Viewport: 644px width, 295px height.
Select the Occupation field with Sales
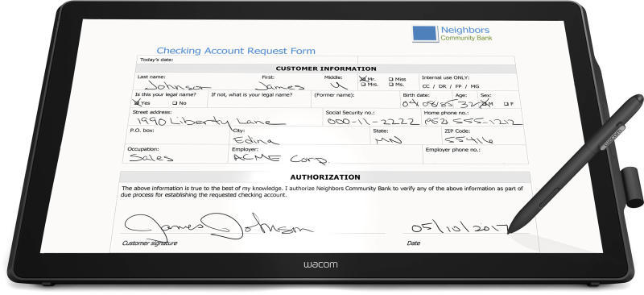pos(175,153)
